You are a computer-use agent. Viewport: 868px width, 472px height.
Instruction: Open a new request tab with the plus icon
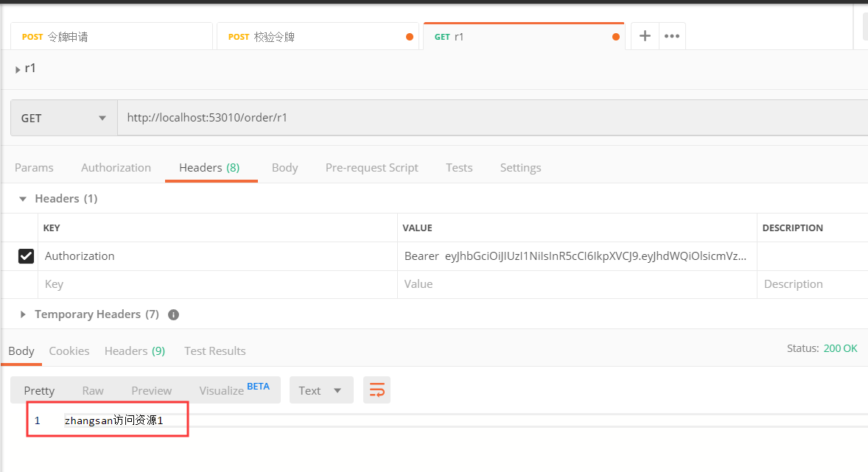click(644, 35)
